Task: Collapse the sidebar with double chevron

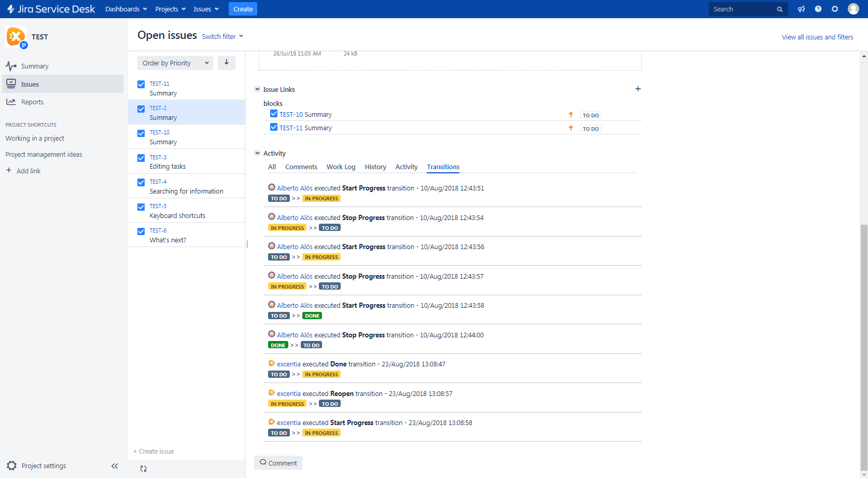Action: point(115,466)
